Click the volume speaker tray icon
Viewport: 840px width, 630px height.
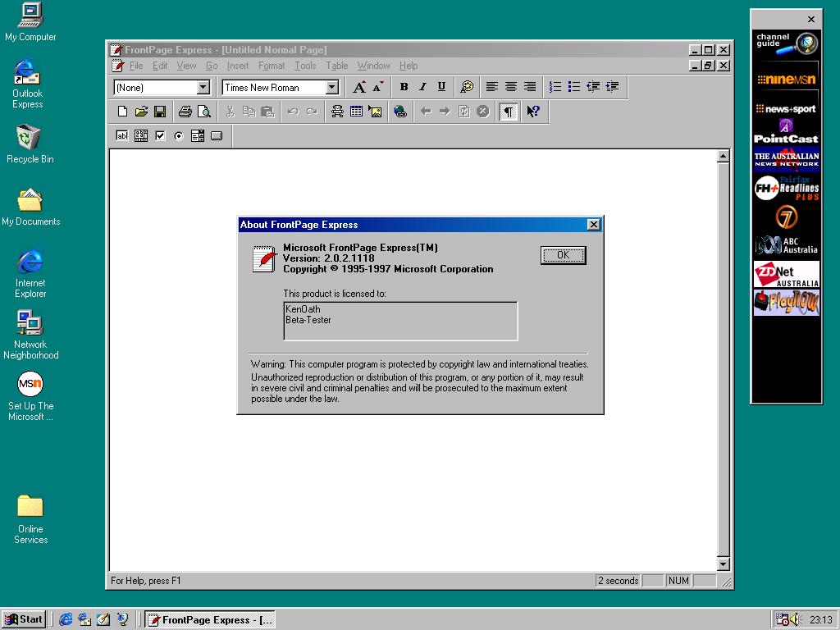pos(794,619)
